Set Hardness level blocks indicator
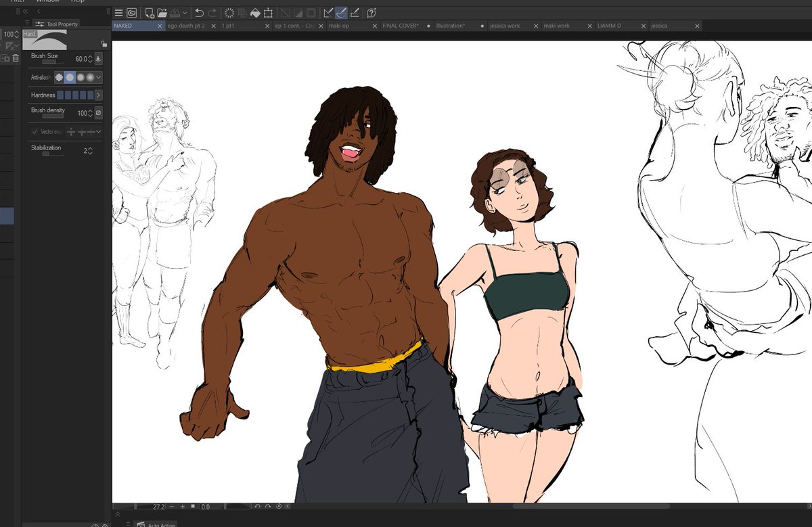The height and width of the screenshot is (527, 812). point(75,95)
